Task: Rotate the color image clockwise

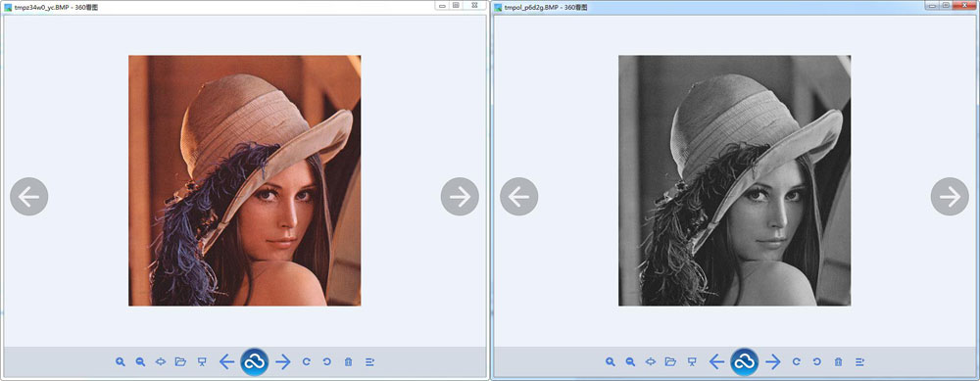Action: click(306, 361)
